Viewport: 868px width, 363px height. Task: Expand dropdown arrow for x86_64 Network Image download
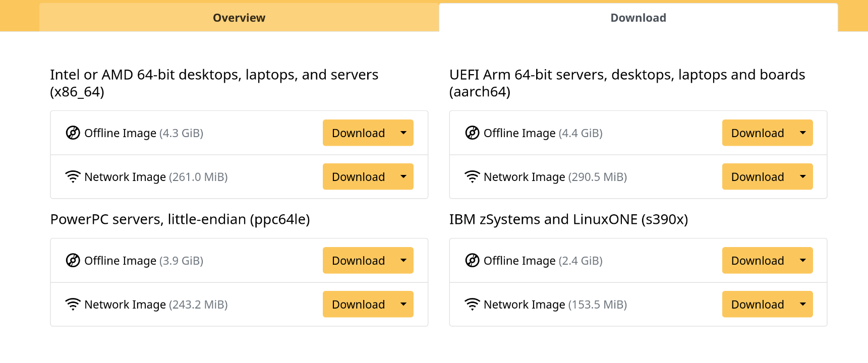click(x=403, y=176)
